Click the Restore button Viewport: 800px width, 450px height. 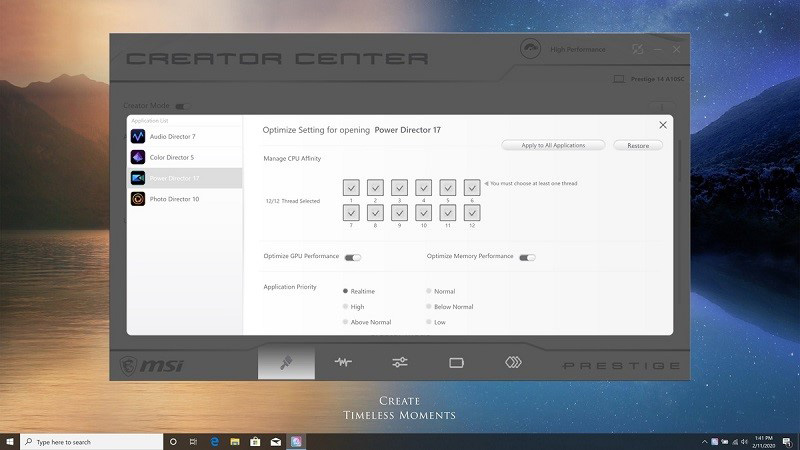click(638, 145)
